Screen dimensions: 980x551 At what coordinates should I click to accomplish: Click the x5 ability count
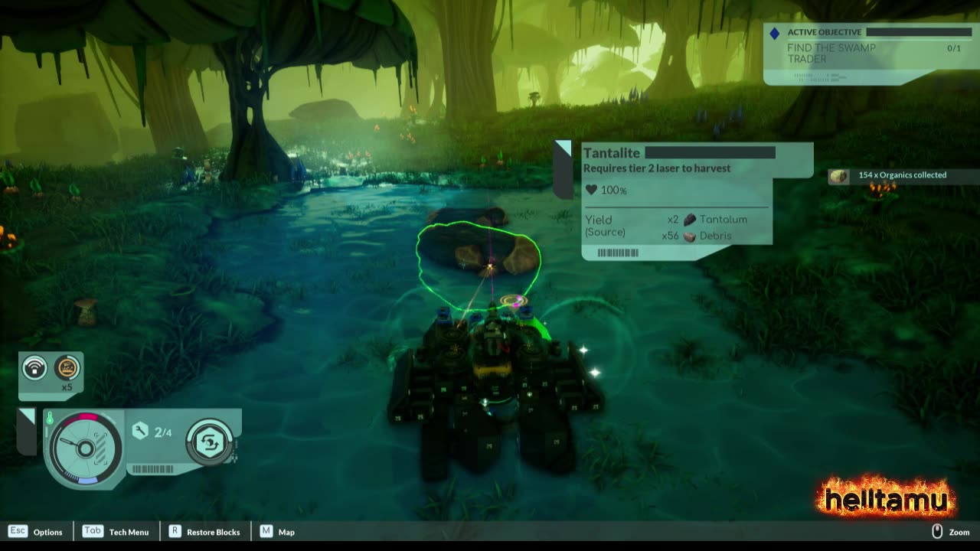(x=67, y=387)
